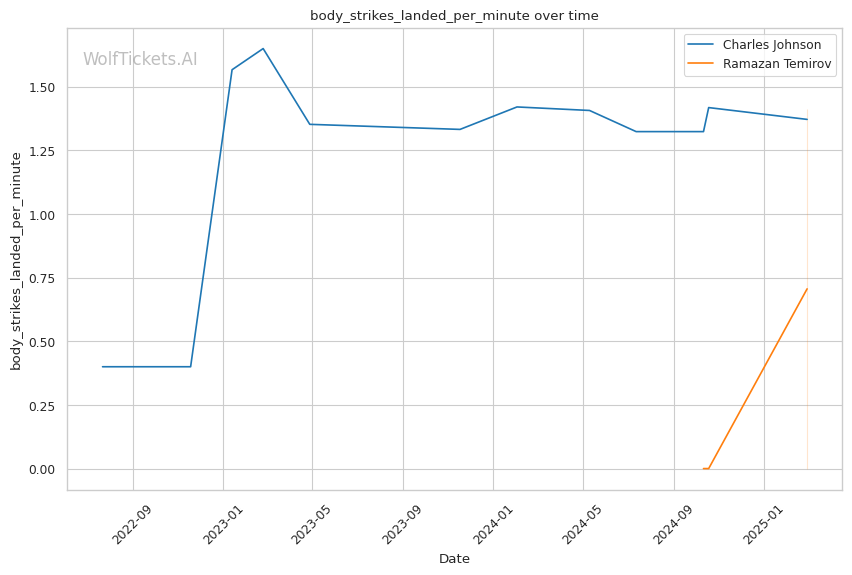The width and height of the screenshot is (852, 575).
Task: Click the 2022-09 date tick label
Action: tap(132, 524)
